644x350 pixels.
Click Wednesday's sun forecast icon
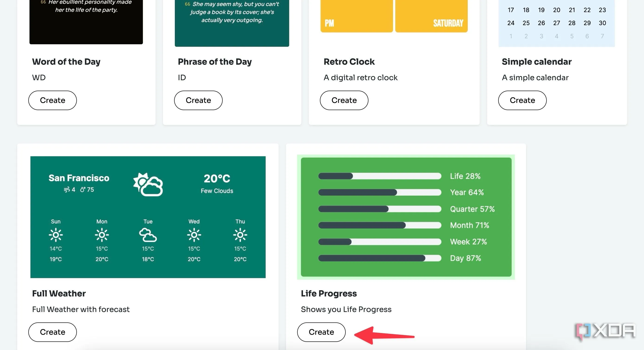click(x=194, y=235)
